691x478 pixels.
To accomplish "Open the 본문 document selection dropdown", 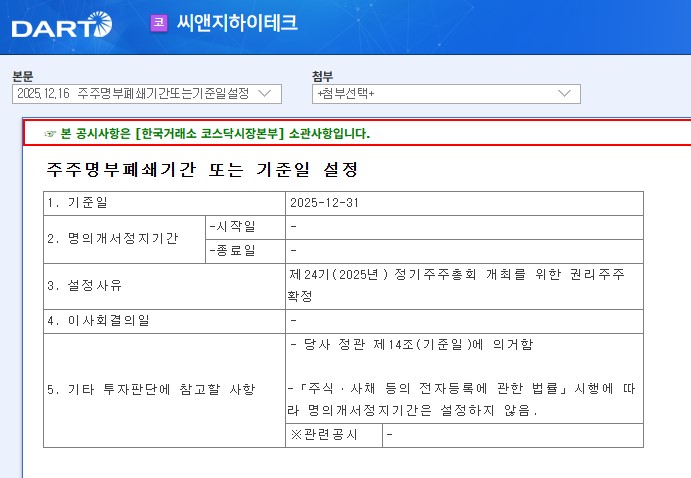I will tap(146, 94).
